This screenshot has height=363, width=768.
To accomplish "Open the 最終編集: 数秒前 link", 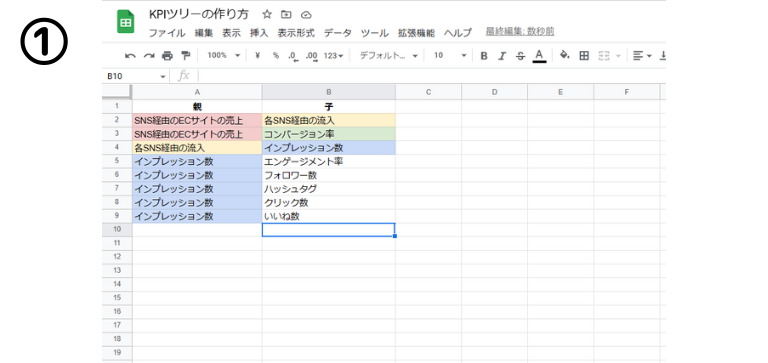I will pos(520,31).
